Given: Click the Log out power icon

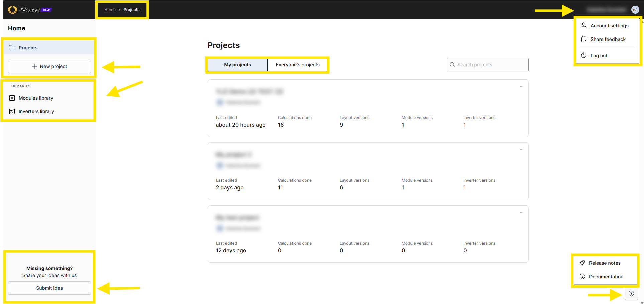Looking at the screenshot, I should click(584, 55).
